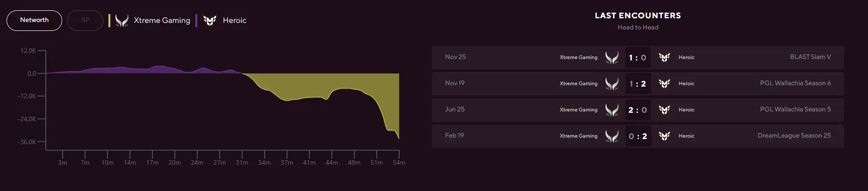
Task: Click Xtreme Gaming team name in Nov 25 row
Action: tap(579, 57)
